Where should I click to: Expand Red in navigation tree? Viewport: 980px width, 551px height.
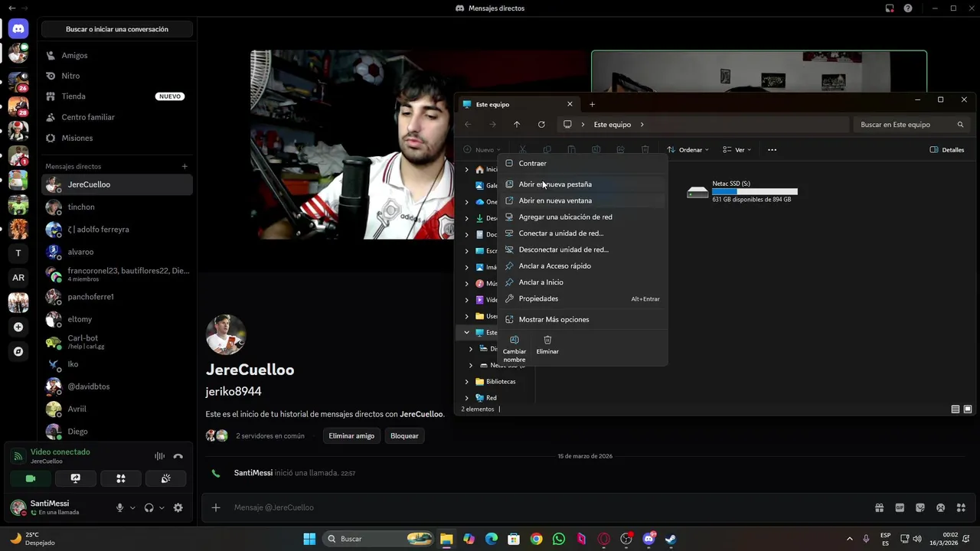click(466, 398)
